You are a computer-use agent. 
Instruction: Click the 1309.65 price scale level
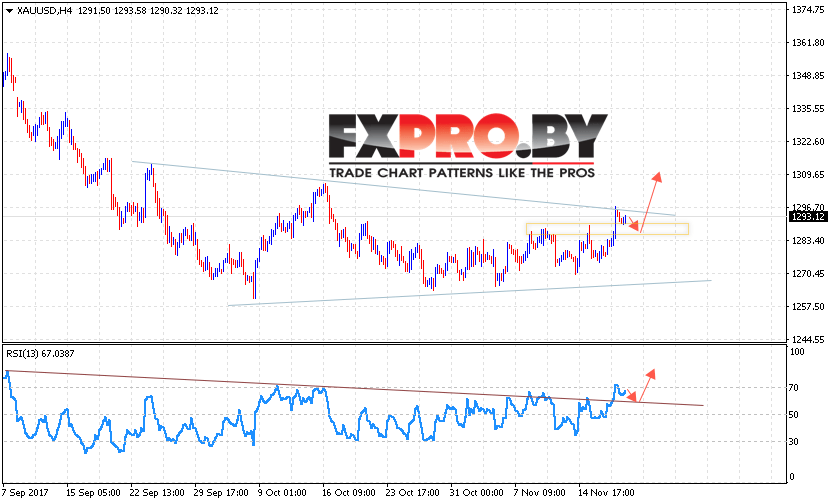tap(808, 175)
